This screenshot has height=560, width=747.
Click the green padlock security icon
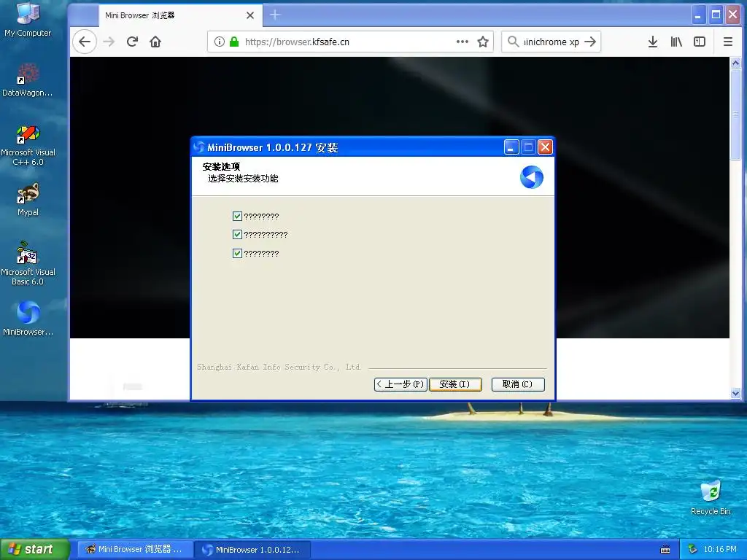234,42
